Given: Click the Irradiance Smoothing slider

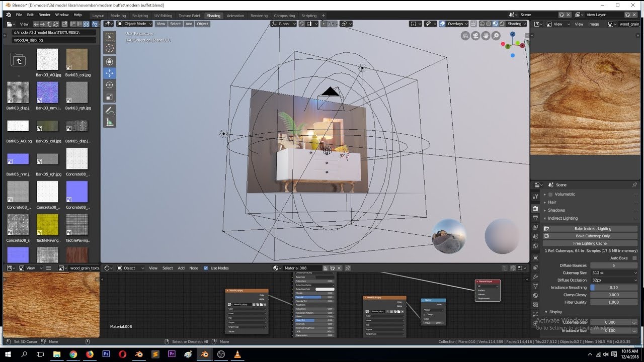Looking at the screenshot, I should (x=614, y=288).
